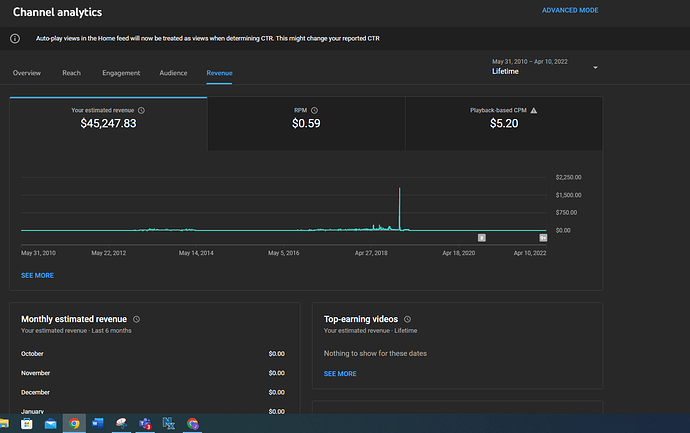The image size is (690, 433).
Task: Open the Mail app in the taskbar
Action: click(x=51, y=424)
